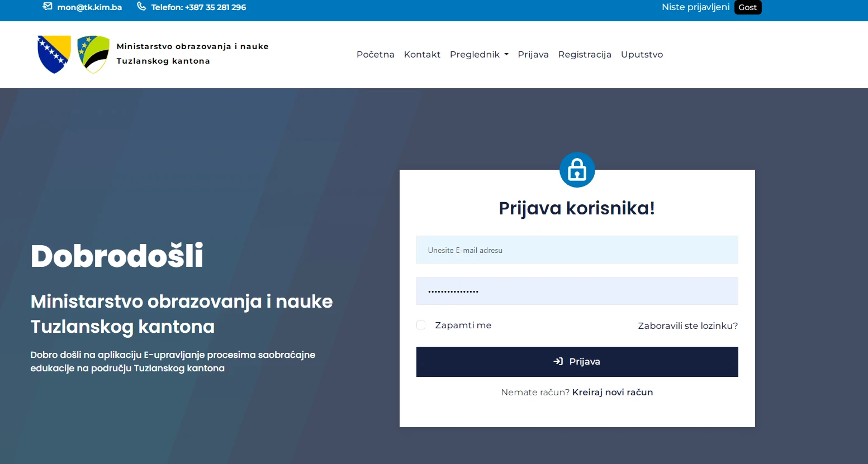Open the Preglednik submenu chevron

[506, 54]
